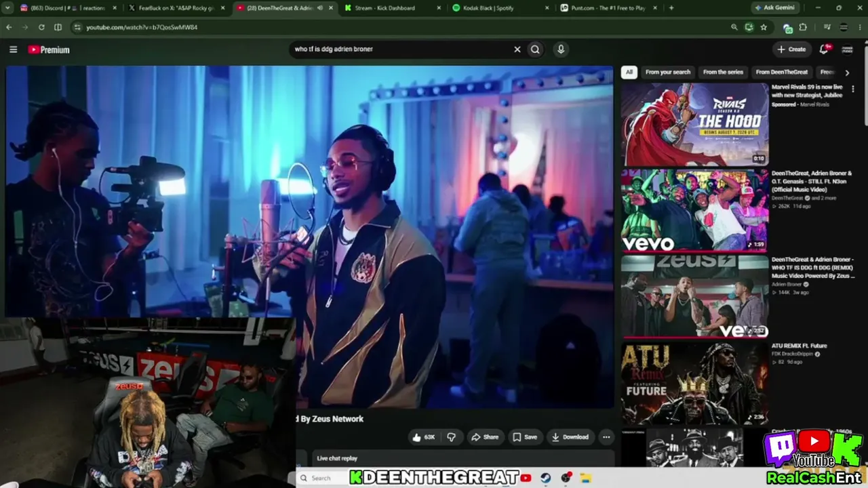Share this video
The height and width of the screenshot is (488, 868).
[485, 437]
